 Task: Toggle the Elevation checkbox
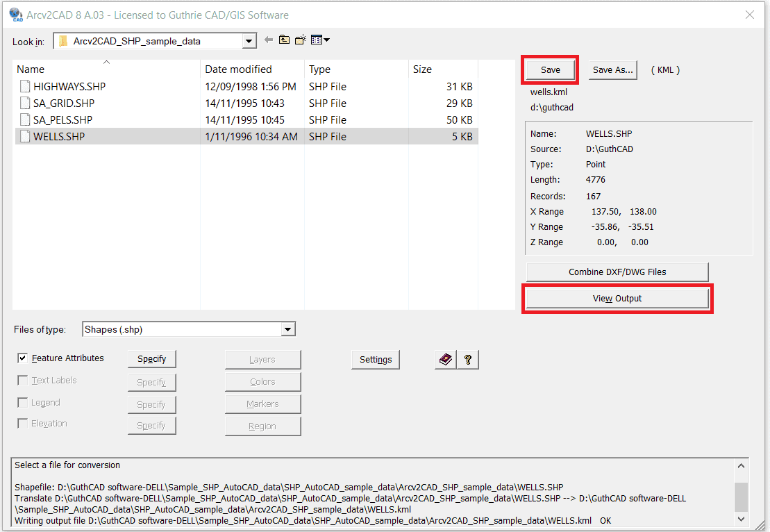pyautogui.click(x=23, y=424)
